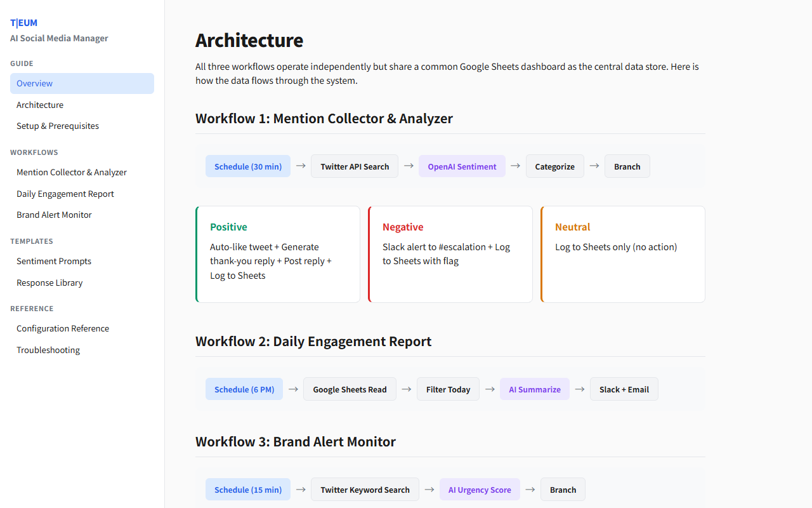Click the Positive sentiment card
Image resolution: width=812 pixels, height=508 pixels.
tap(277, 254)
